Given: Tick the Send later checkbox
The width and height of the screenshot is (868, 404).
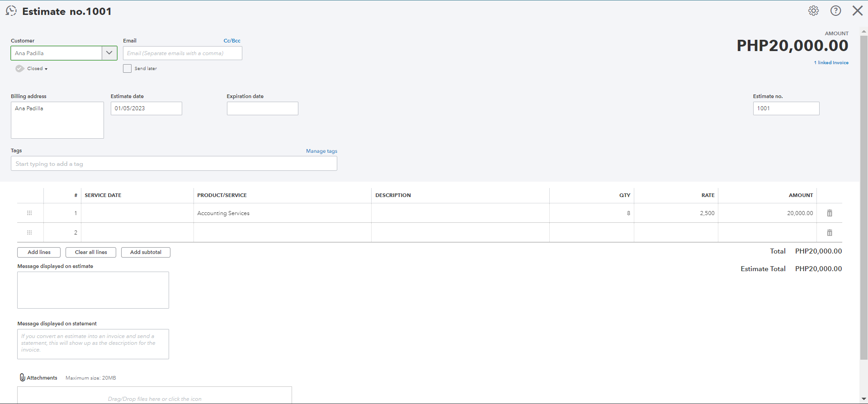Looking at the screenshot, I should click(x=127, y=68).
